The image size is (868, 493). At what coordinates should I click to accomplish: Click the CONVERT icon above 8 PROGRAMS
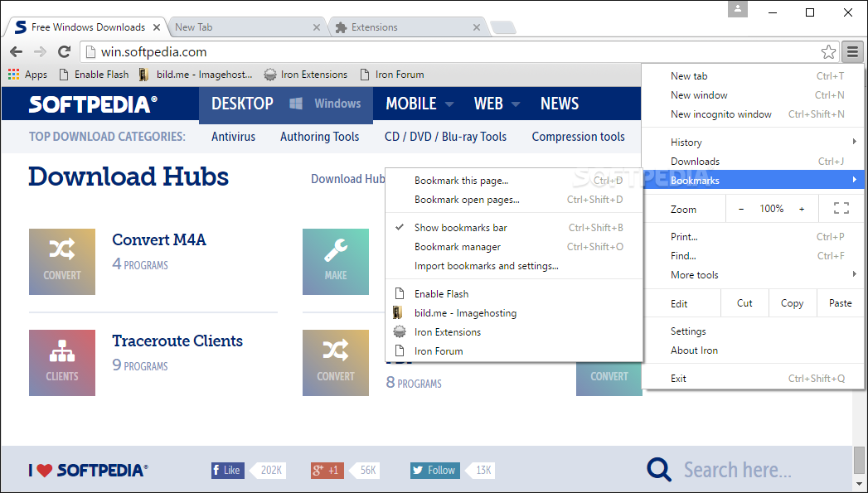click(336, 363)
